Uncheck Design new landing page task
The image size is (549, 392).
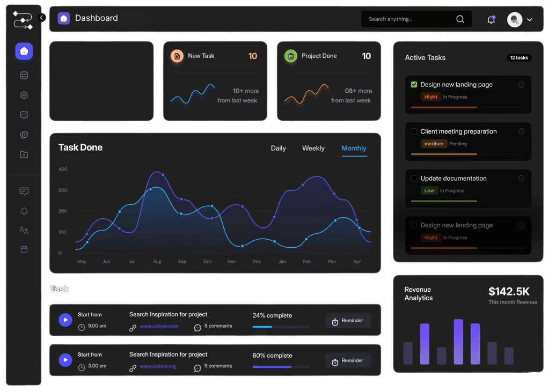click(x=414, y=84)
